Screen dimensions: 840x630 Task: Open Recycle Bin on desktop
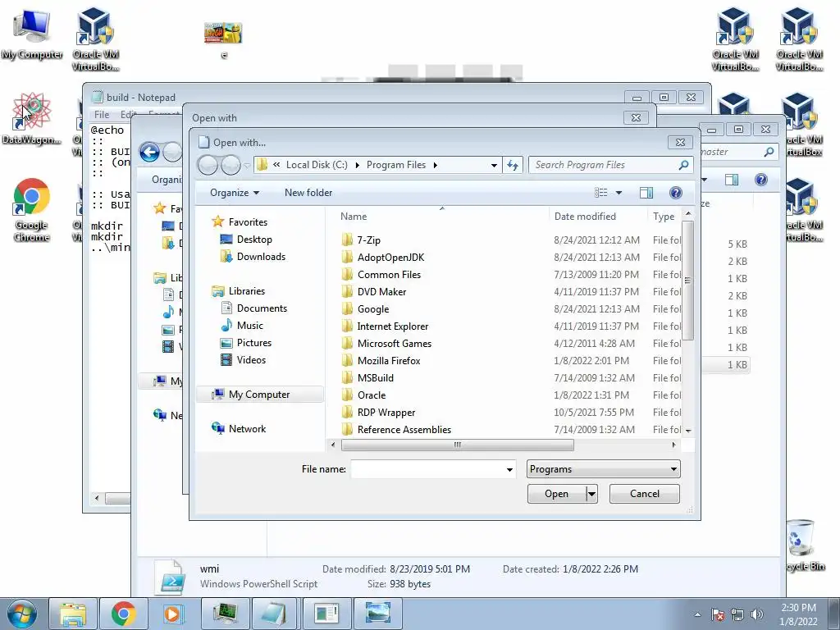click(x=802, y=544)
